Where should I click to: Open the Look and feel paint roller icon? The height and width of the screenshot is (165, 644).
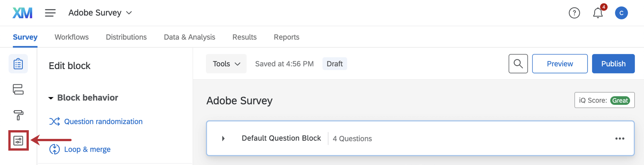pos(18,115)
